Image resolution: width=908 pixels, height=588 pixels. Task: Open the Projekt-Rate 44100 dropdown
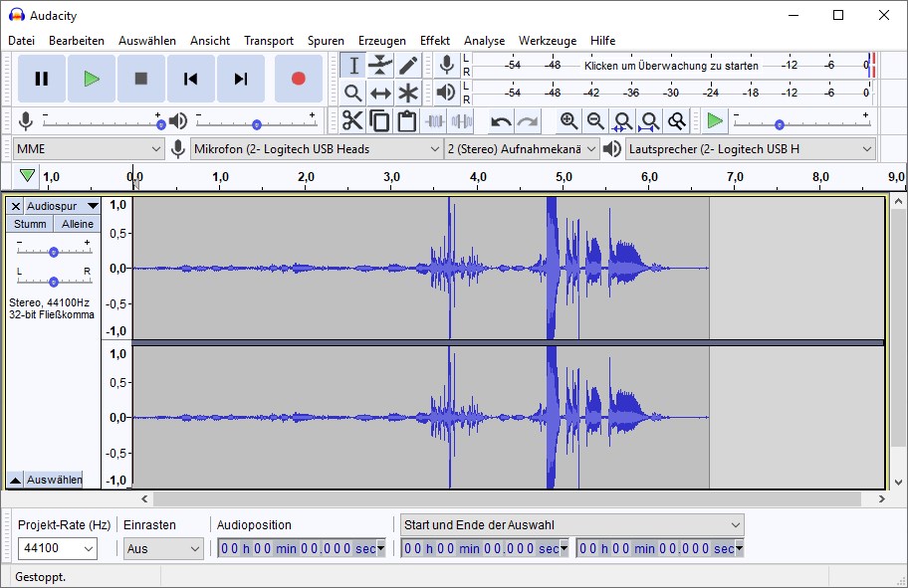58,548
